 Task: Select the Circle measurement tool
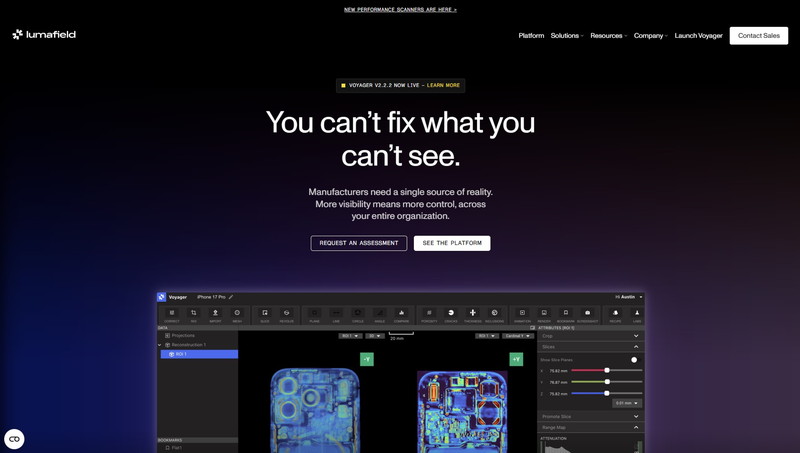click(358, 315)
